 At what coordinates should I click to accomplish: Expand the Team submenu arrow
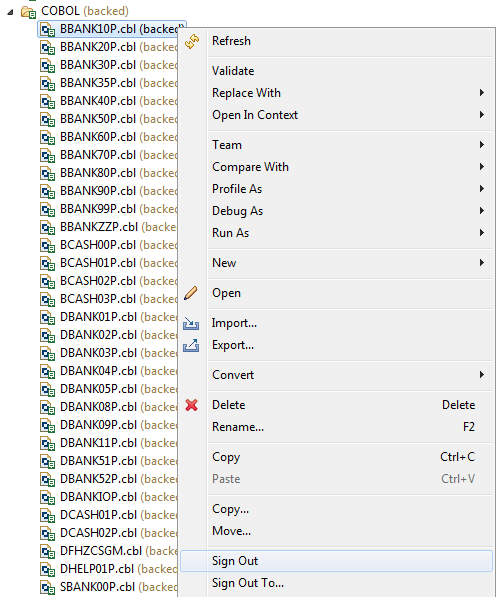[482, 145]
